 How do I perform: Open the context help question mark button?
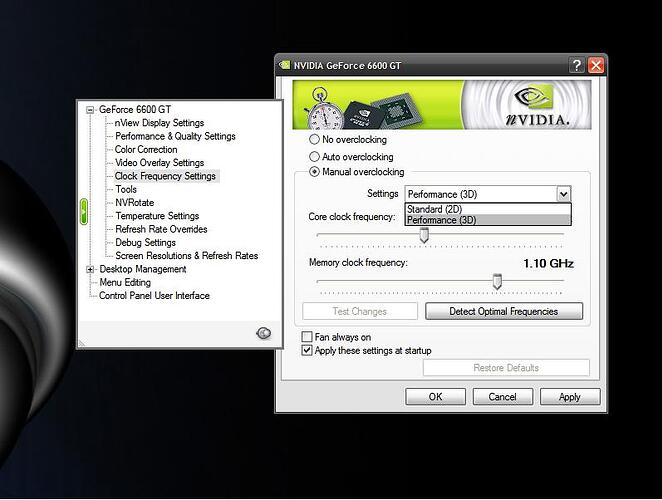coord(577,65)
